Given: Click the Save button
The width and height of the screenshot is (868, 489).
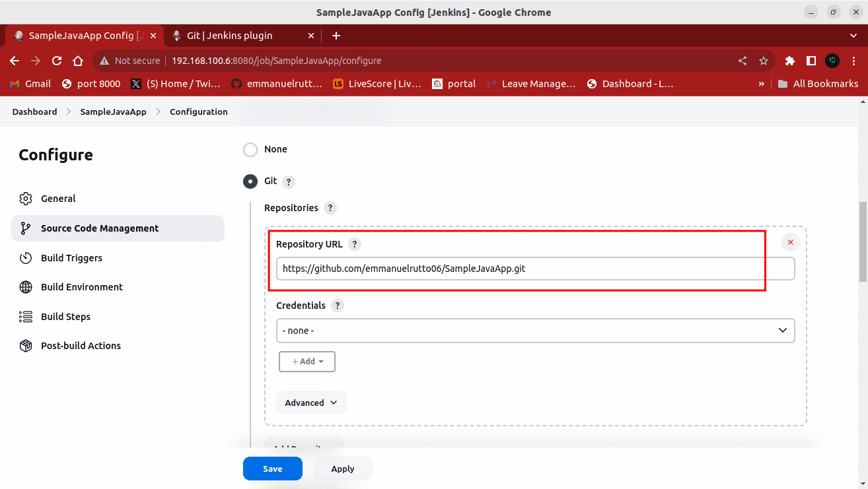Looking at the screenshot, I should (x=272, y=469).
